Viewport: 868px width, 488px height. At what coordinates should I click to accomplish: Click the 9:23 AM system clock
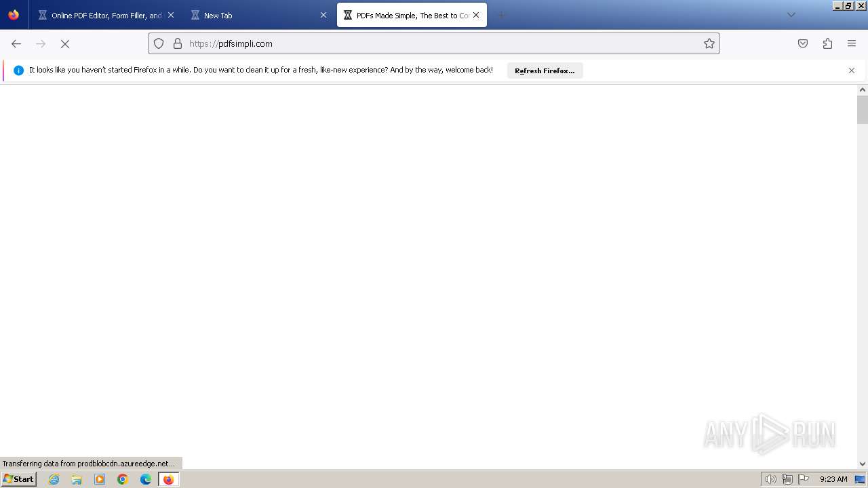pos(833,479)
